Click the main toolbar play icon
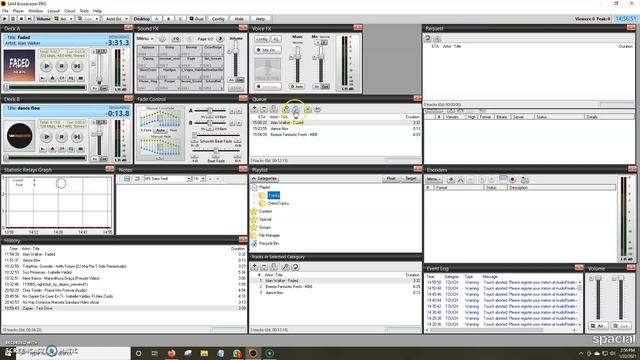Viewport: 640px width, 360px height. [4, 19]
